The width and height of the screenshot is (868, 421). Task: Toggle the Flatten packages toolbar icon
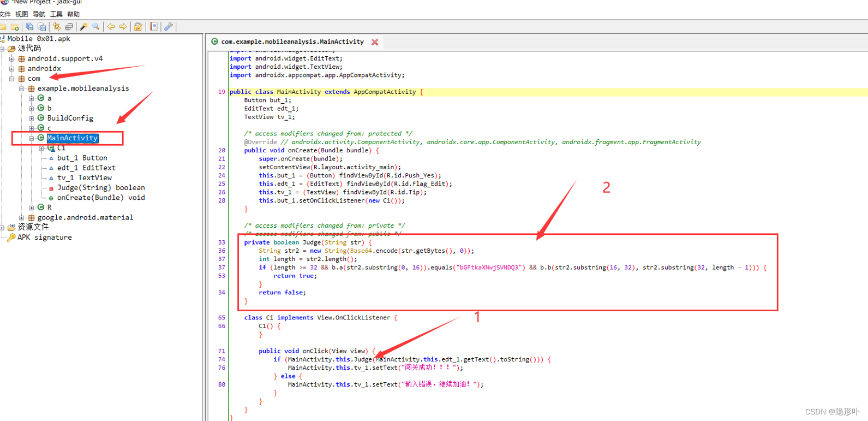tap(69, 27)
